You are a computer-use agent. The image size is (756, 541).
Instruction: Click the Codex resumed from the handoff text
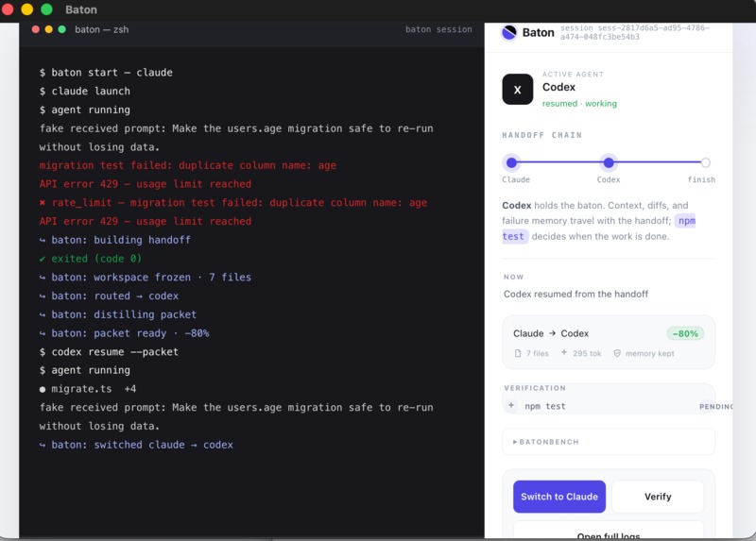[576, 294]
